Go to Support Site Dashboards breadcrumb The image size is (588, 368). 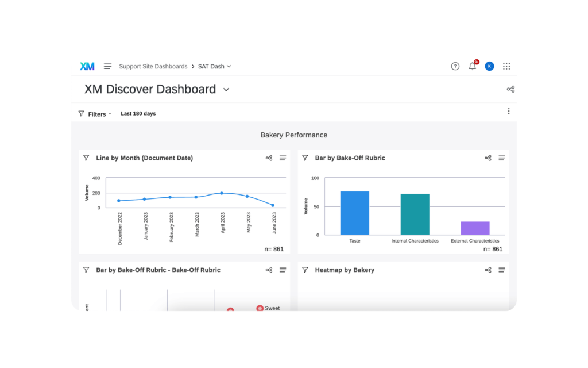(153, 66)
